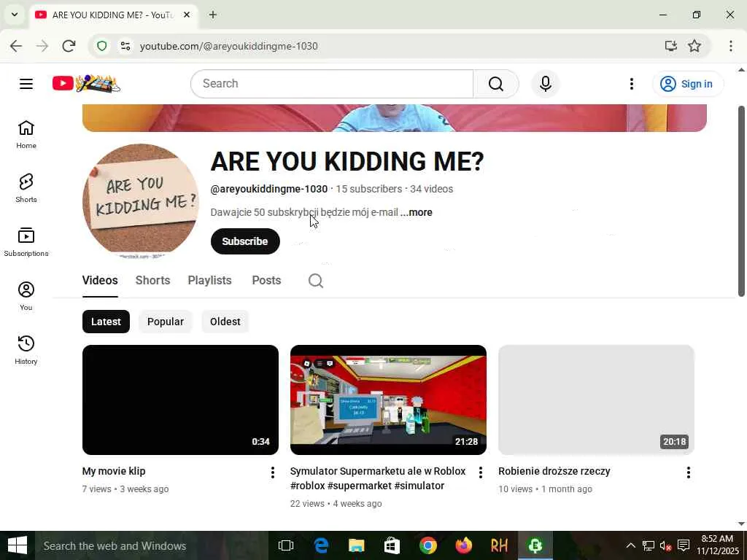Search within channel using magnifier icon
The image size is (747, 560).
(x=316, y=281)
